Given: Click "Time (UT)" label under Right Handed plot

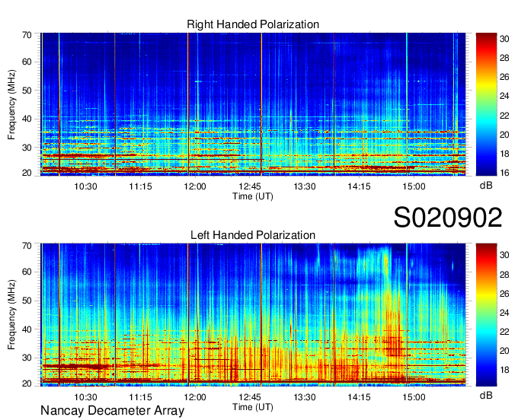Looking at the screenshot, I should coord(253,196).
